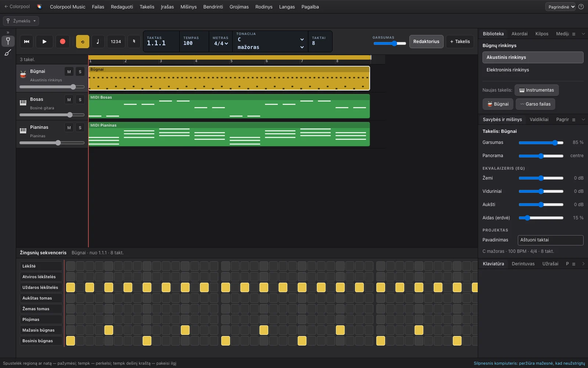Start recording with the red record button
This screenshot has width=588, height=368.
(x=62, y=42)
